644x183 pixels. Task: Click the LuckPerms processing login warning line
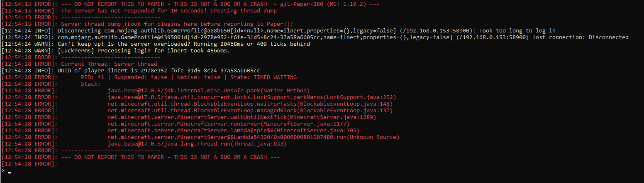tap(116, 51)
